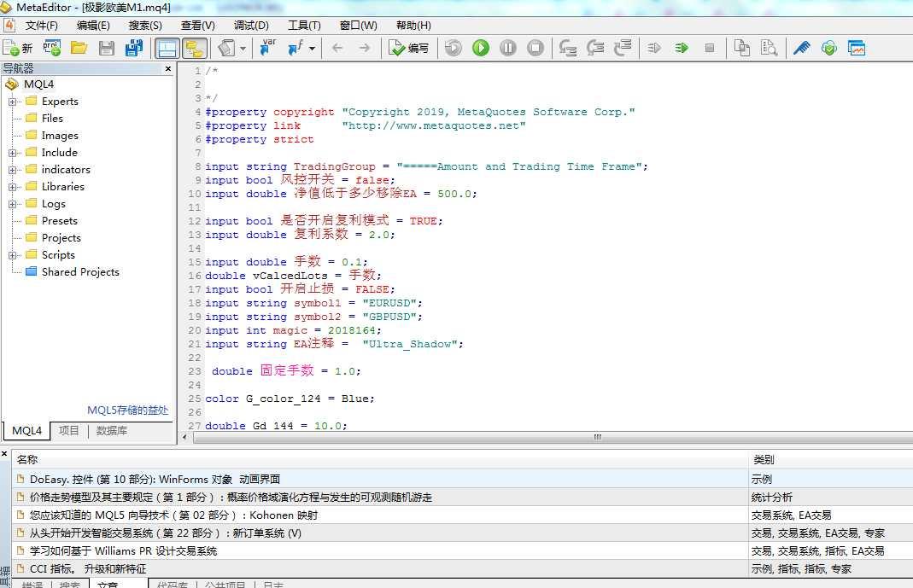Open the 窗口(W) menu

tap(358, 26)
